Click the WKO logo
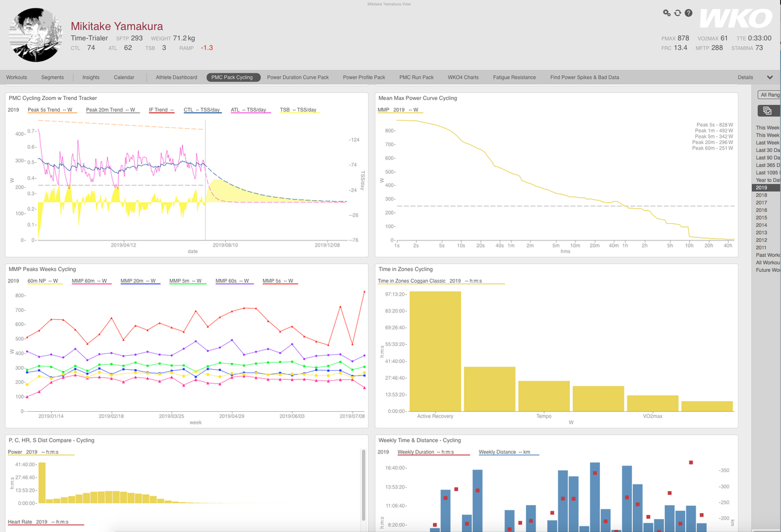Screen dimensions: 781x532 (735, 19)
